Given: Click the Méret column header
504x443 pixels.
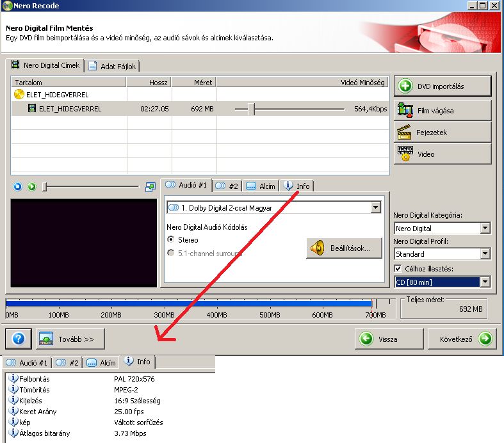Looking at the screenshot, I should click(x=194, y=83).
